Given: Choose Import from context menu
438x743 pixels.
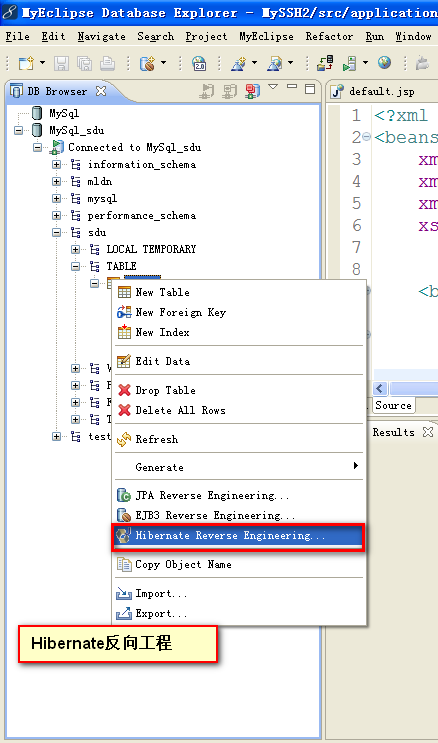Looking at the screenshot, I should (x=239, y=593).
